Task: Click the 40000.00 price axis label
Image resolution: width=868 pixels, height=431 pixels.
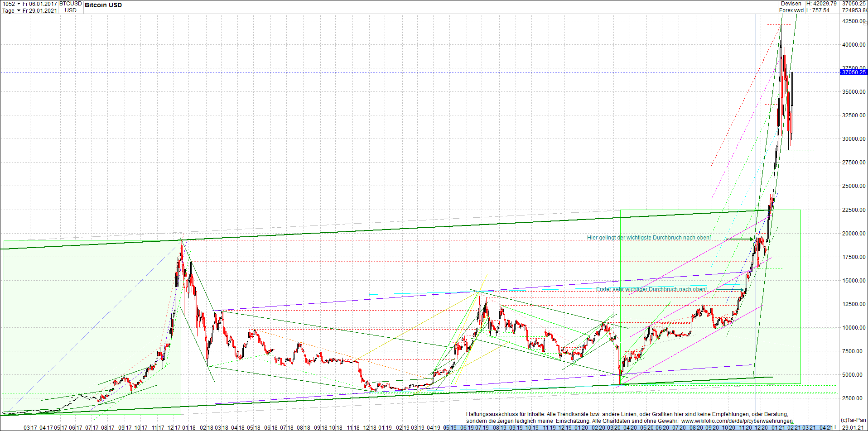Action: pyautogui.click(x=854, y=45)
